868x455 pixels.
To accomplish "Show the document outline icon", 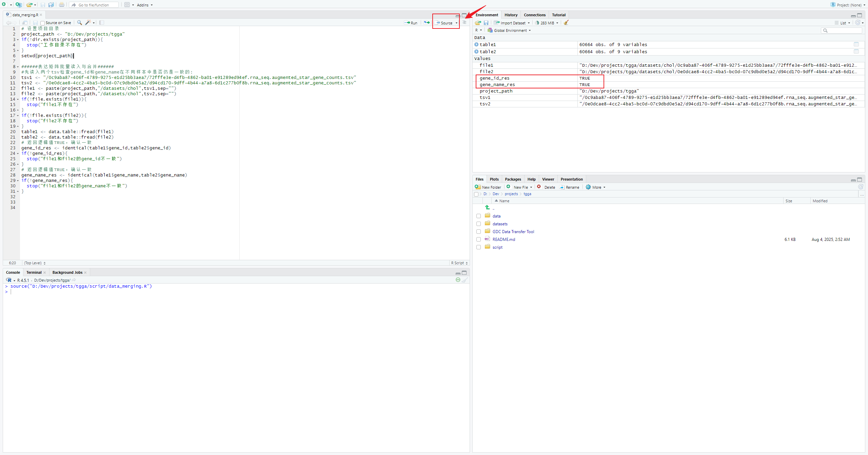I will (465, 23).
